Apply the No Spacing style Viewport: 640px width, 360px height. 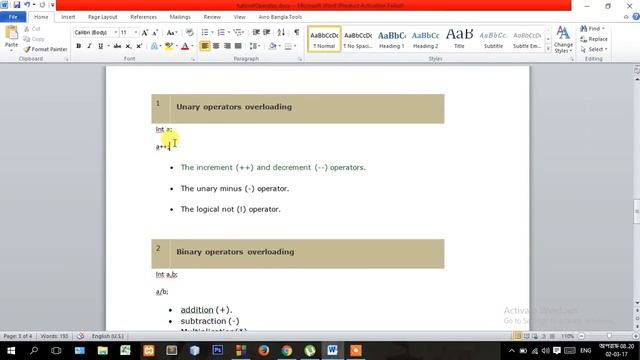(x=358, y=39)
